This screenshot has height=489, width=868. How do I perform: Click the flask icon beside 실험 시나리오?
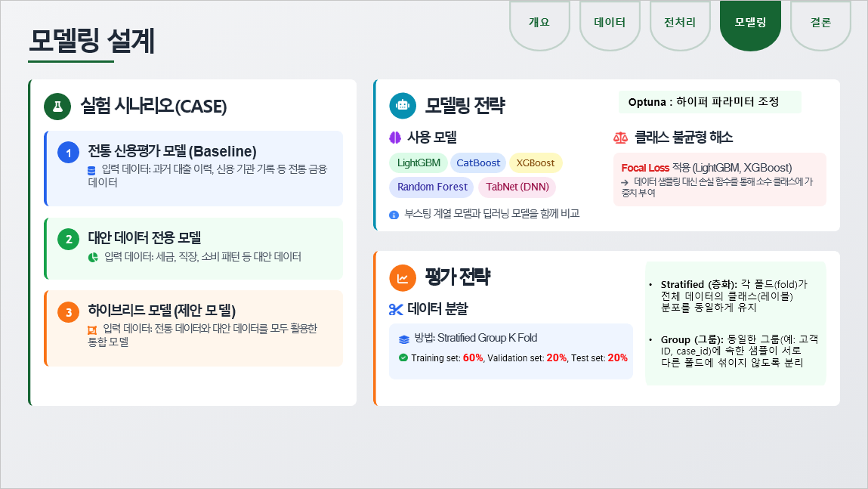click(x=57, y=107)
